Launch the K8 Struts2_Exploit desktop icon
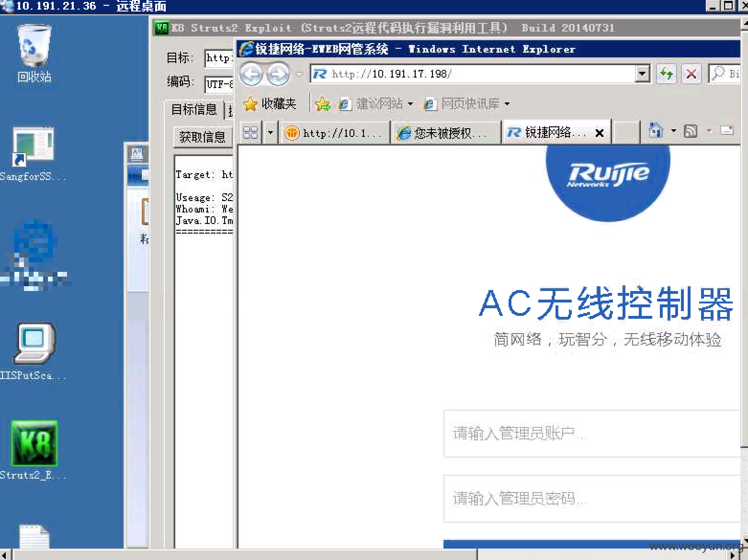The image size is (748, 560). (34, 450)
